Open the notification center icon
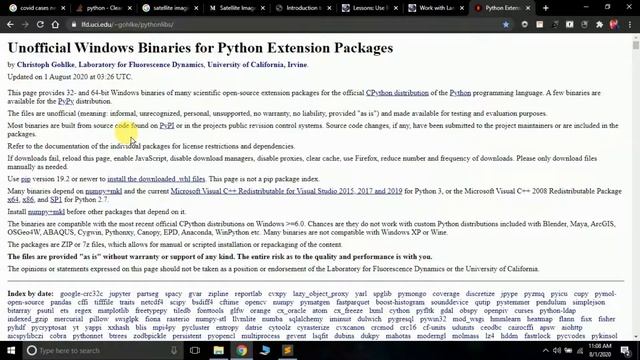The height and width of the screenshot is (360, 640). tap(625, 350)
